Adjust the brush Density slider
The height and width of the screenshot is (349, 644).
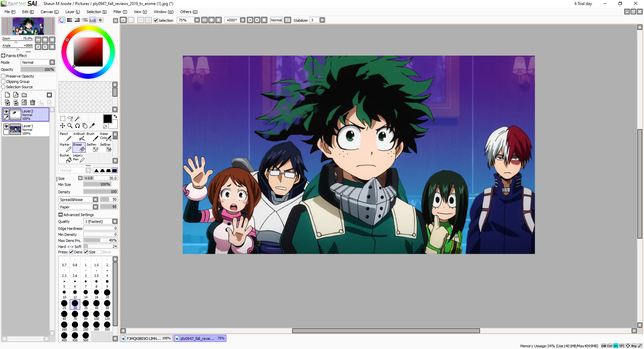[100, 192]
